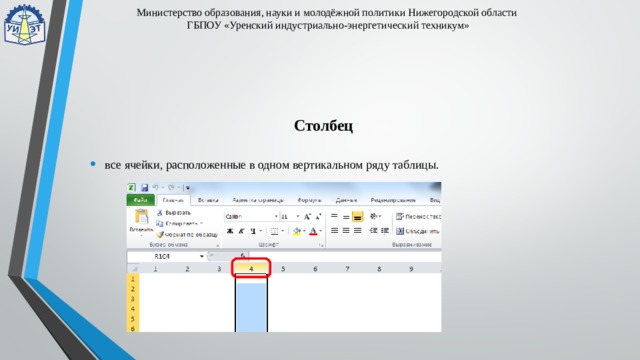Toggle underline Ч formatting

[253, 231]
